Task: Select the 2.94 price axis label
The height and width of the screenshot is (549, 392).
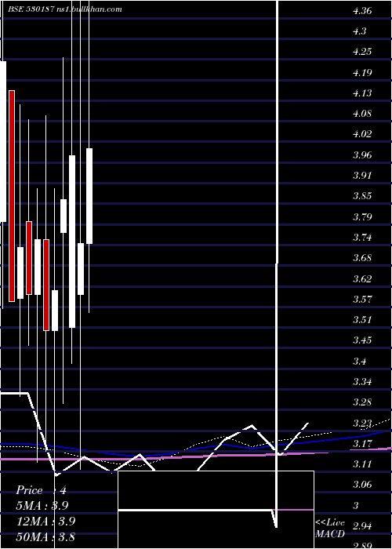Action: coord(362,526)
